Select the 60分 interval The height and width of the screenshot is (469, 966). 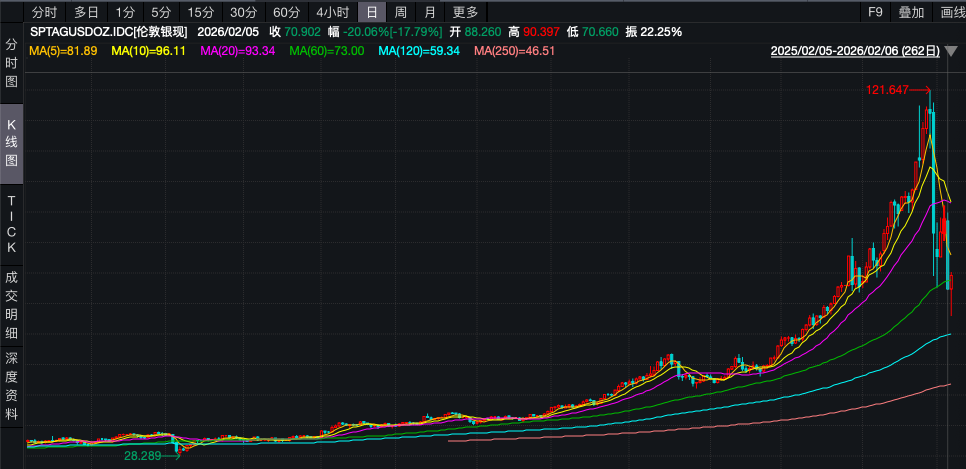[286, 12]
